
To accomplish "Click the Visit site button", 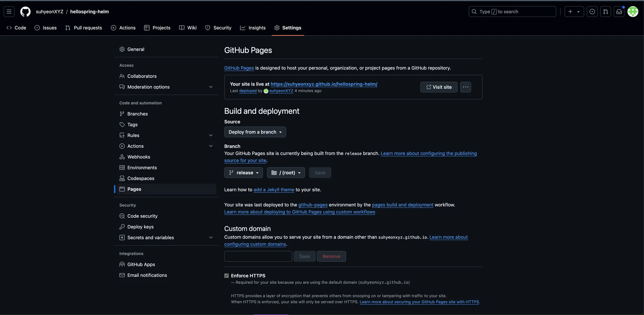I will (x=439, y=87).
